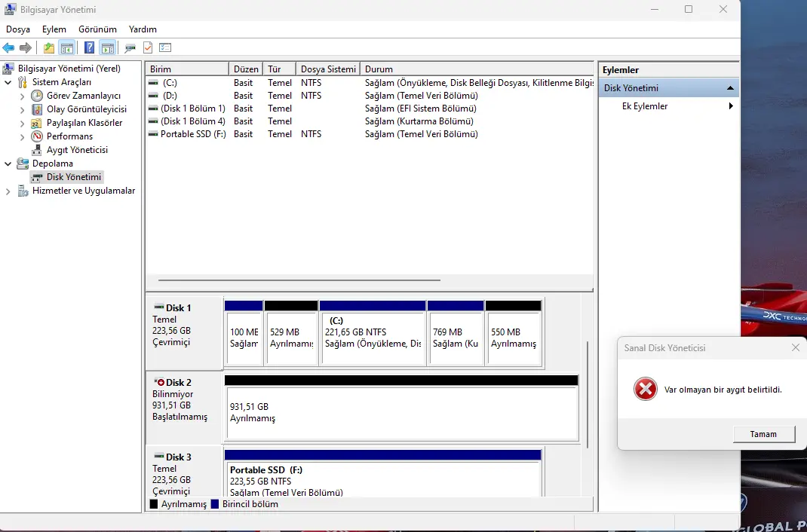Click the checkmark properties toolbar icon
This screenshot has height=532, width=807.
click(148, 47)
